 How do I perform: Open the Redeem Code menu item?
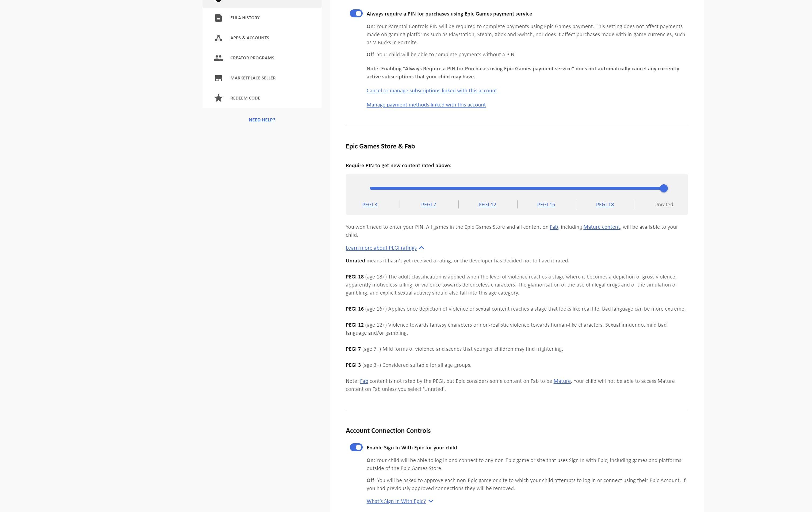click(245, 98)
